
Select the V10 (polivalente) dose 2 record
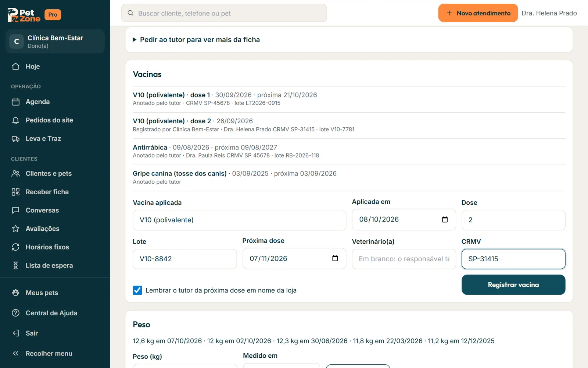tap(349, 125)
